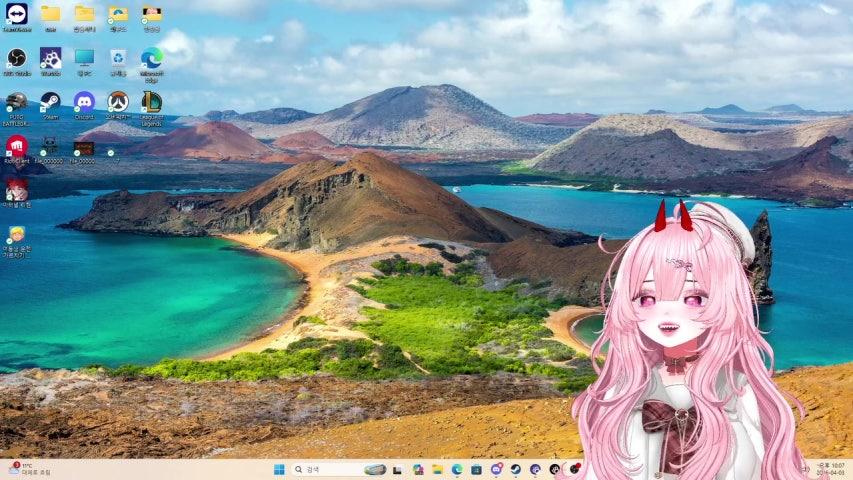Open the weather widget in the taskbar

28,470
